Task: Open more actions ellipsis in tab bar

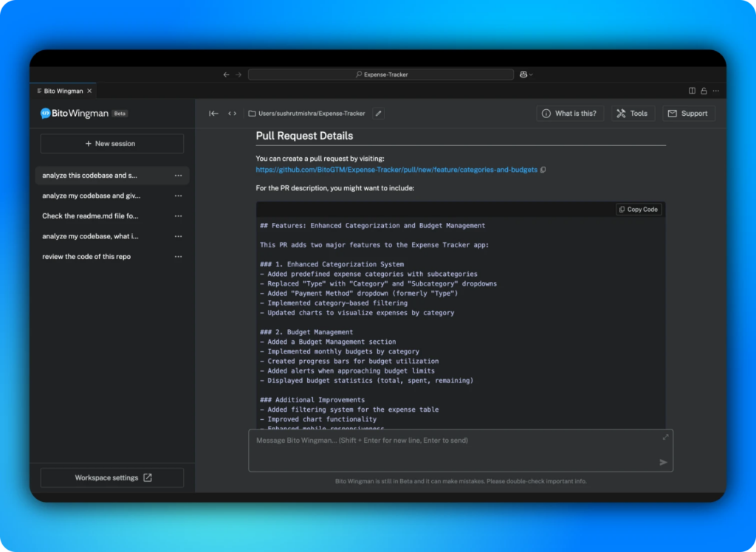Action: (715, 91)
